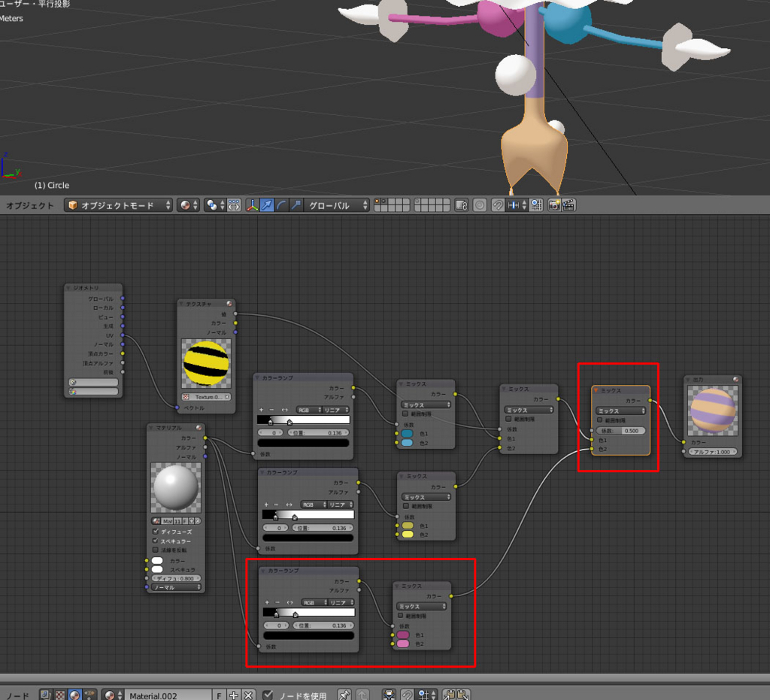Paste nodes from clipboard
Viewport: 770px width, 700px height.
(x=463, y=695)
